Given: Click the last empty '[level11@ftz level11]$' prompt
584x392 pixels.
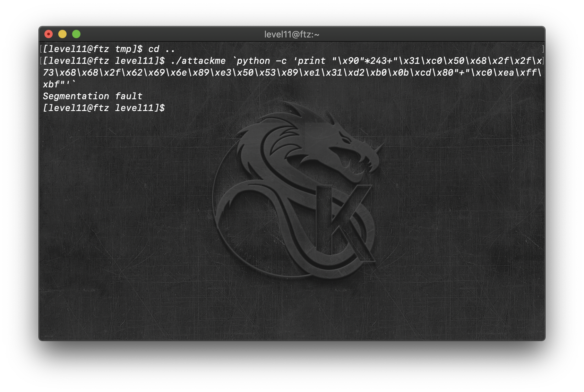Looking at the screenshot, I should click(x=104, y=108).
